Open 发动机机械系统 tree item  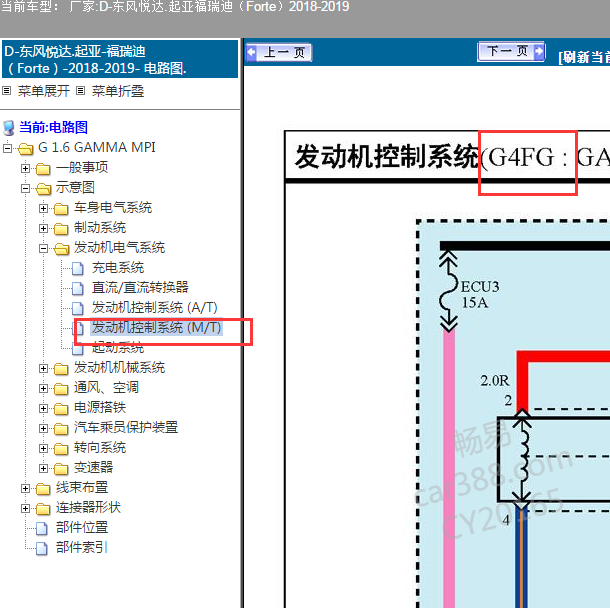click(x=119, y=368)
